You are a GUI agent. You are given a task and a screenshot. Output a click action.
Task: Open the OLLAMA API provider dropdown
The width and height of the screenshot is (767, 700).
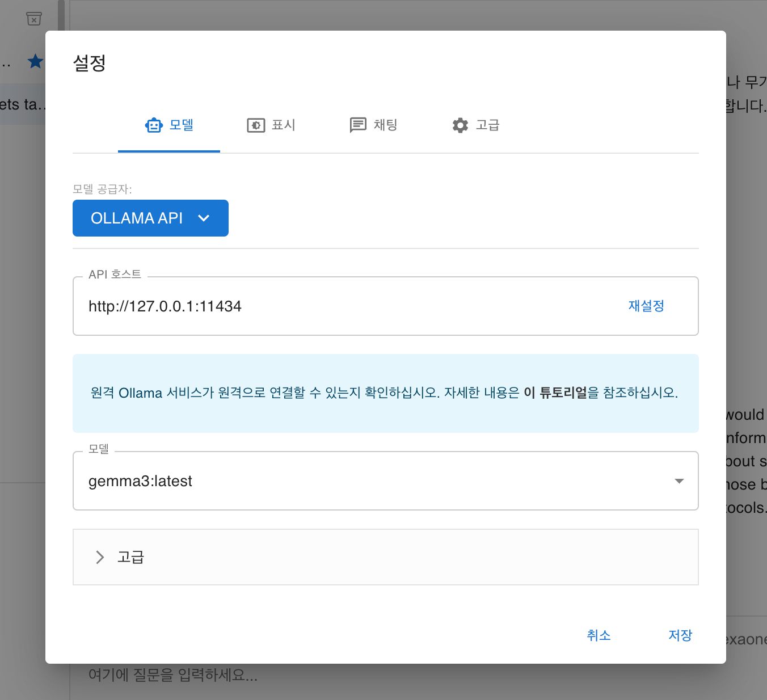[150, 218]
